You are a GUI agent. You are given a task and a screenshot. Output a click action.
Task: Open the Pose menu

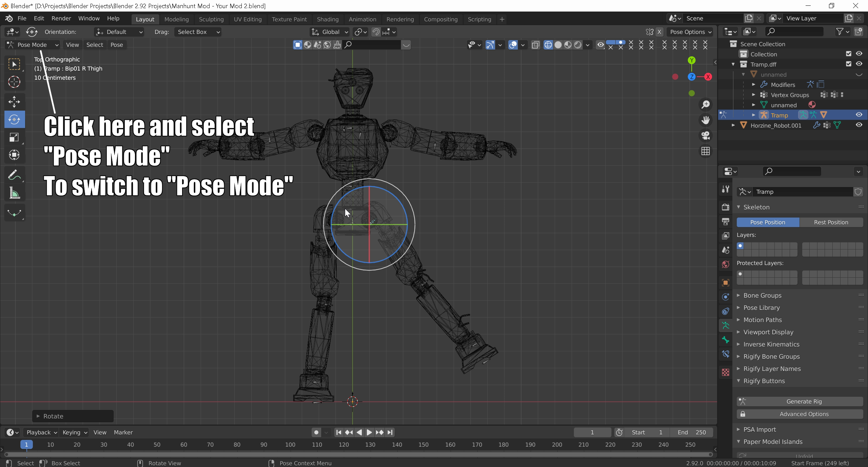tap(117, 45)
